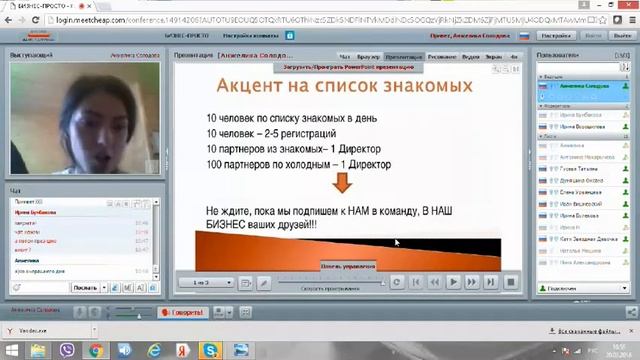
Task: Jump to the last slide button
Action: [x=490, y=282]
